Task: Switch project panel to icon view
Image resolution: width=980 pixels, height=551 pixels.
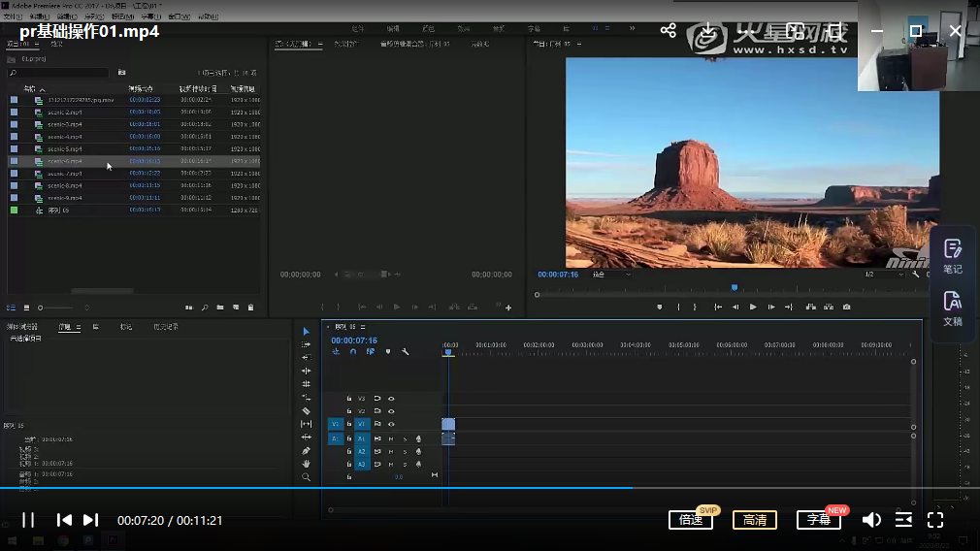Action: coord(26,308)
